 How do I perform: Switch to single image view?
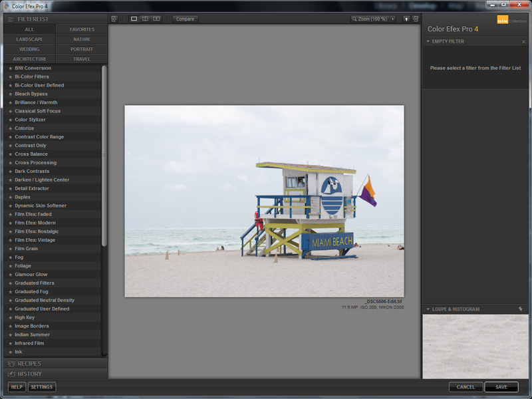click(134, 19)
